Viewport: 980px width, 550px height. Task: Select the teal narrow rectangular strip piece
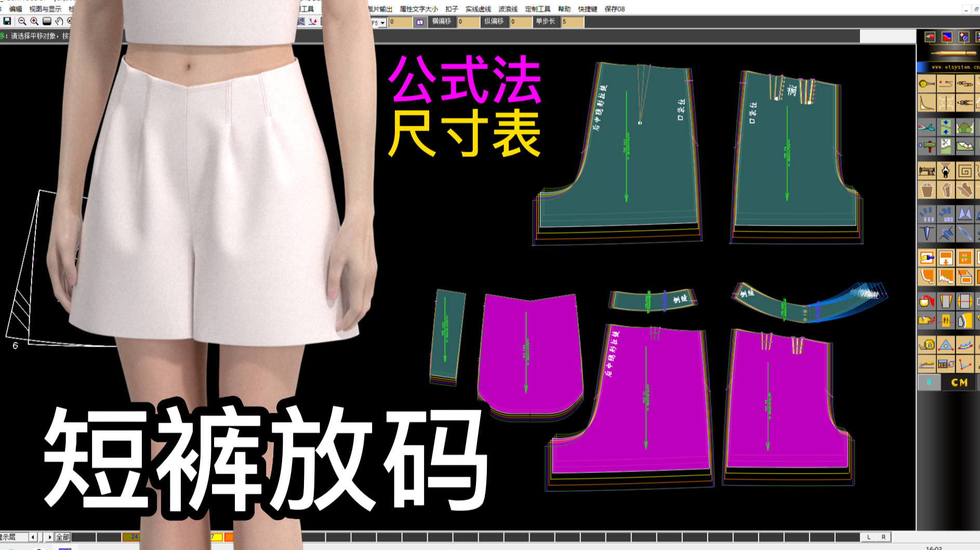tap(447, 337)
